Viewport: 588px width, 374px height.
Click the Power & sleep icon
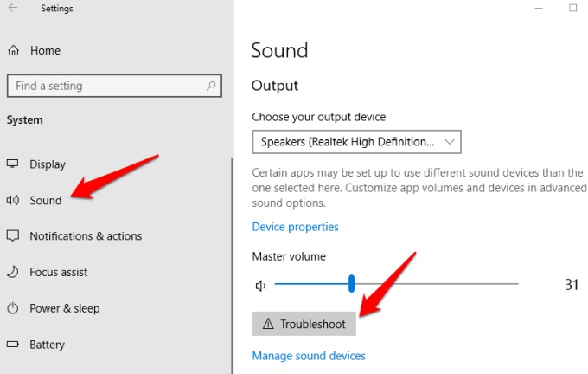tap(13, 308)
